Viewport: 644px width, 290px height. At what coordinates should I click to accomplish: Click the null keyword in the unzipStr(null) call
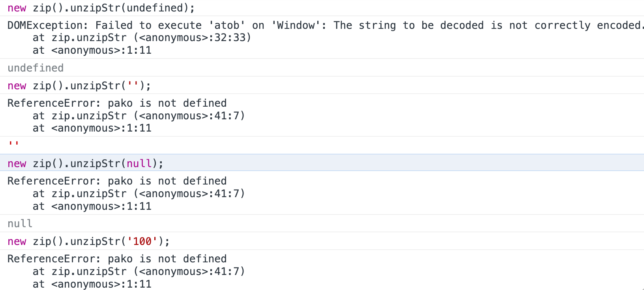(x=139, y=164)
